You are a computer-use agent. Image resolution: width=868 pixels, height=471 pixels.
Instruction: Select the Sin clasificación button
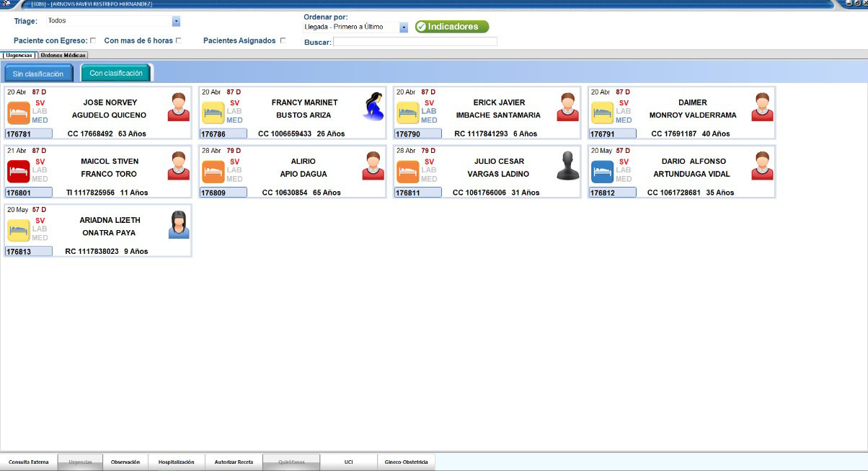[x=38, y=74]
